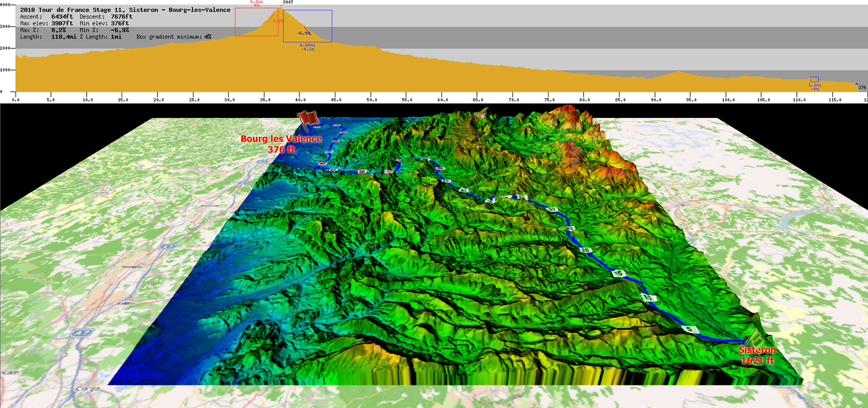Click the '100.0' distance axis tick
868x408 pixels.
(x=728, y=100)
